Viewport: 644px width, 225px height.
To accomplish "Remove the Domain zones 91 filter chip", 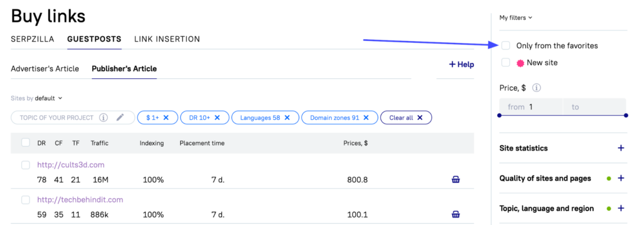I will tap(366, 118).
